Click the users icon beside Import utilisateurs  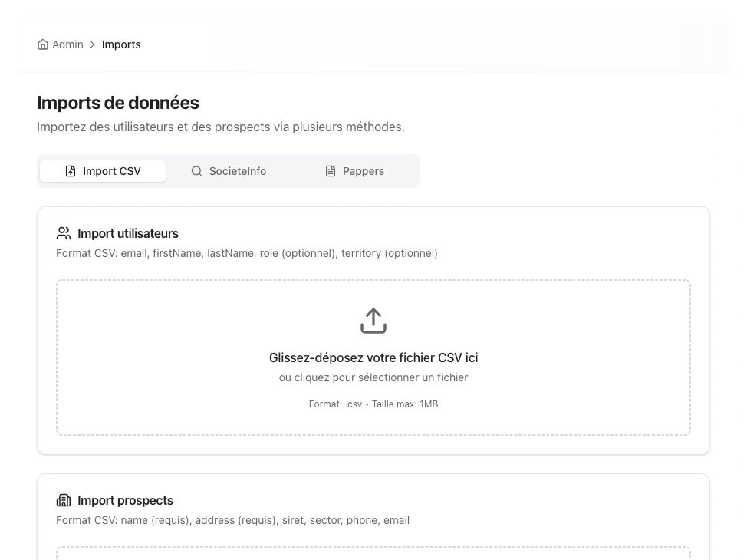click(64, 233)
